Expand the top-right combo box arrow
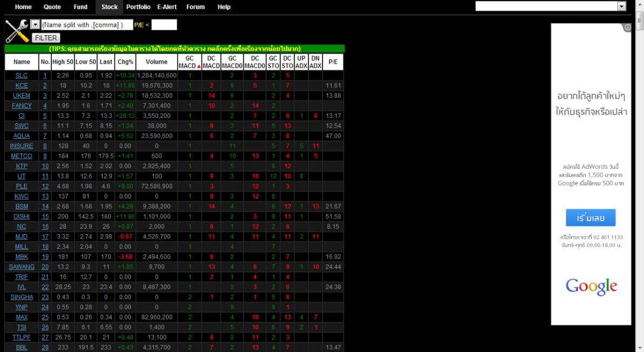 click(x=621, y=6)
